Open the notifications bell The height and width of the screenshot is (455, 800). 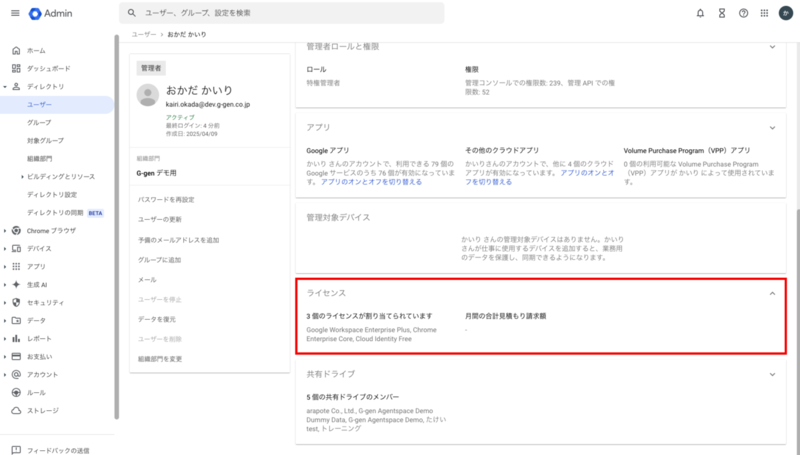point(700,13)
